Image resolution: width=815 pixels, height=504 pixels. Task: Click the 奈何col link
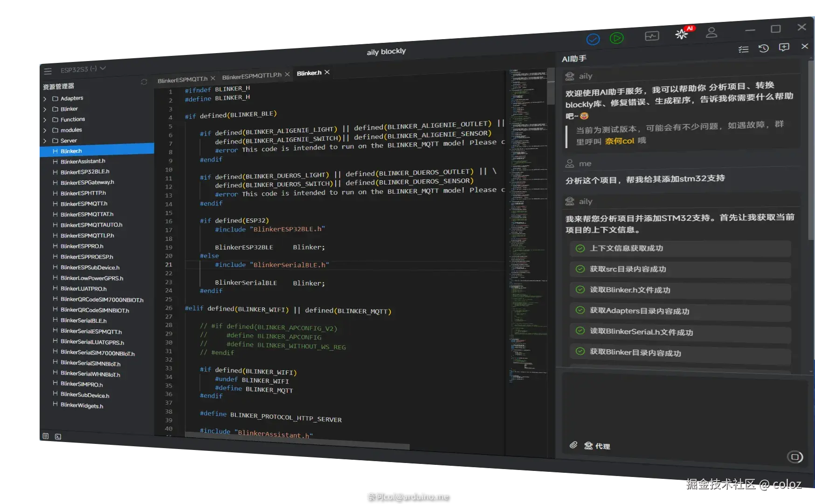(x=620, y=141)
